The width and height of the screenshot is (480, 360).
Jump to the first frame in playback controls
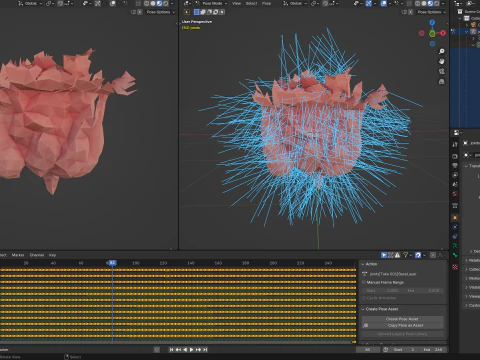coord(171,350)
